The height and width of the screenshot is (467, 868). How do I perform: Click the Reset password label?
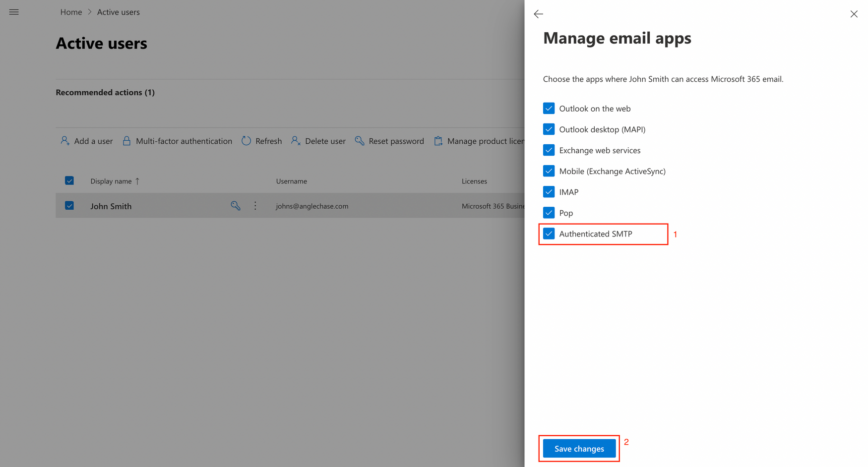pyautogui.click(x=396, y=141)
